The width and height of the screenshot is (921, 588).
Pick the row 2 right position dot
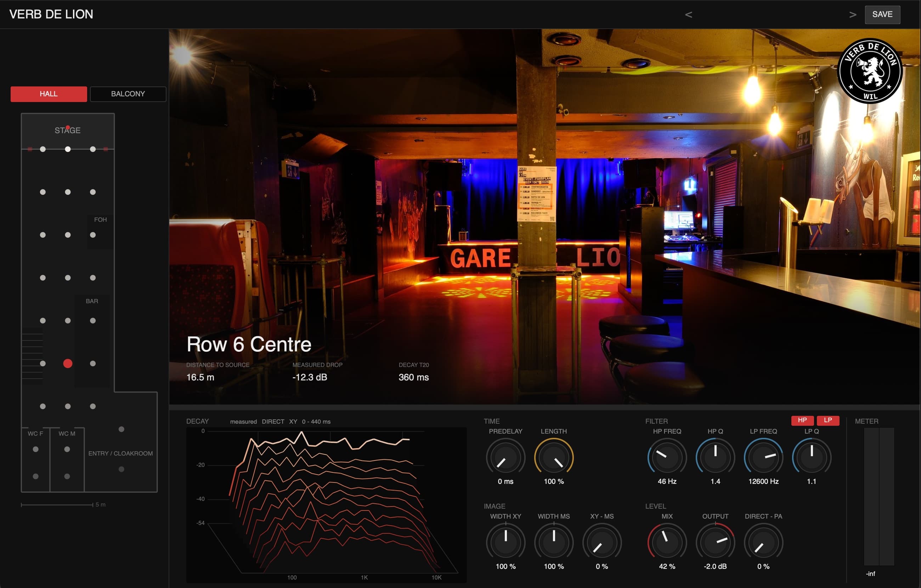(92, 192)
